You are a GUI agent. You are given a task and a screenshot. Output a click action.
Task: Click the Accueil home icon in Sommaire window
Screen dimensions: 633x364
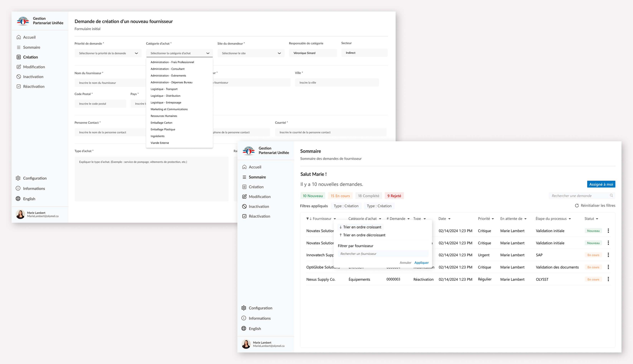tap(244, 167)
